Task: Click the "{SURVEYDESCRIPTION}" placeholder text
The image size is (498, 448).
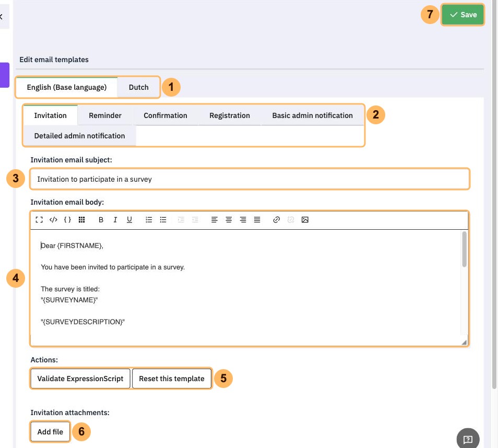Action: click(x=83, y=322)
